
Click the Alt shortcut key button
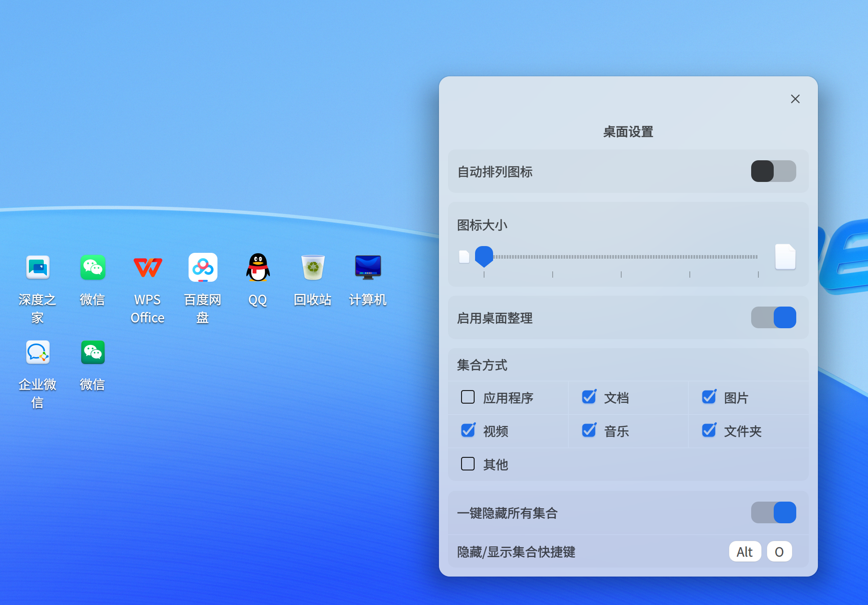745,552
